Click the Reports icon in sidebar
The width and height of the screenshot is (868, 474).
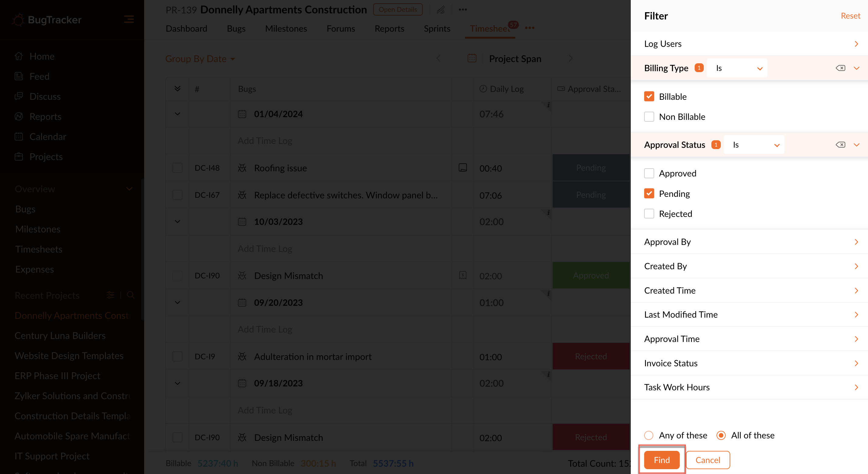[19, 116]
